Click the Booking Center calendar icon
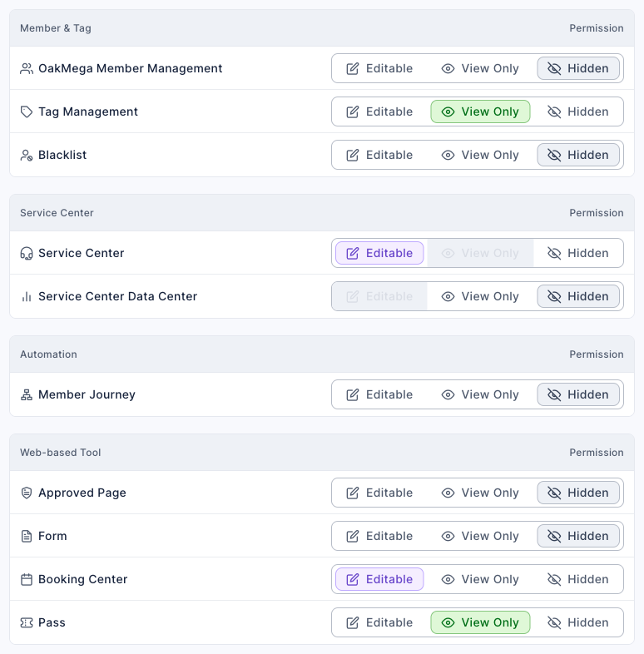The image size is (644, 654). [27, 579]
